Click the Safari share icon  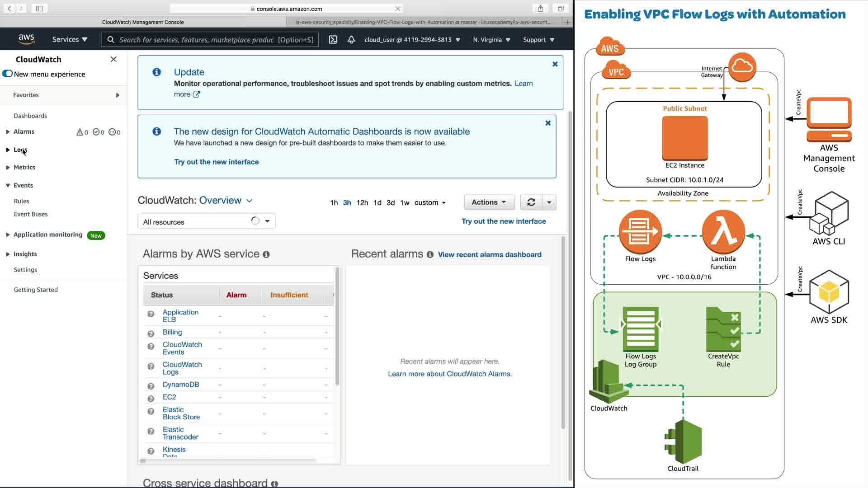pos(540,9)
